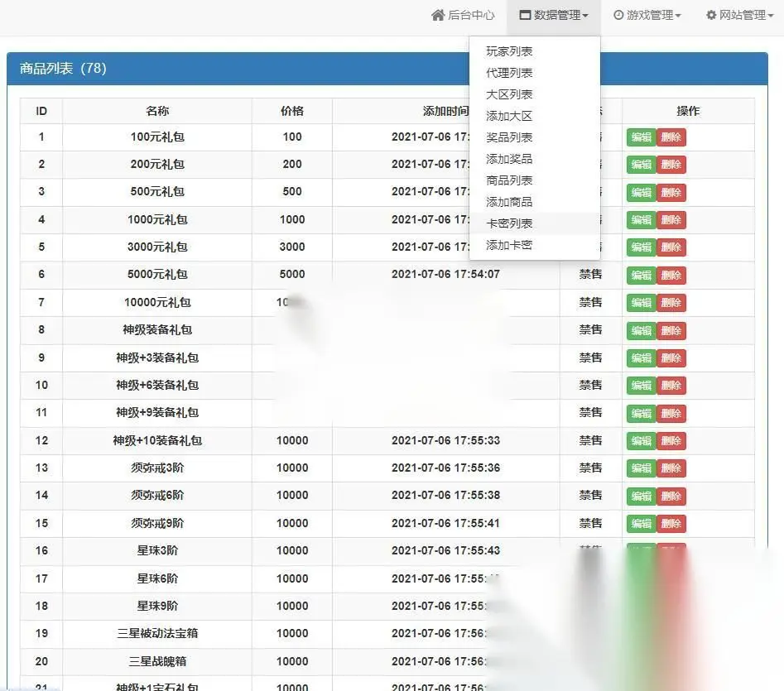Delete the 3000元礼包 row
The height and width of the screenshot is (691, 784).
671,247
